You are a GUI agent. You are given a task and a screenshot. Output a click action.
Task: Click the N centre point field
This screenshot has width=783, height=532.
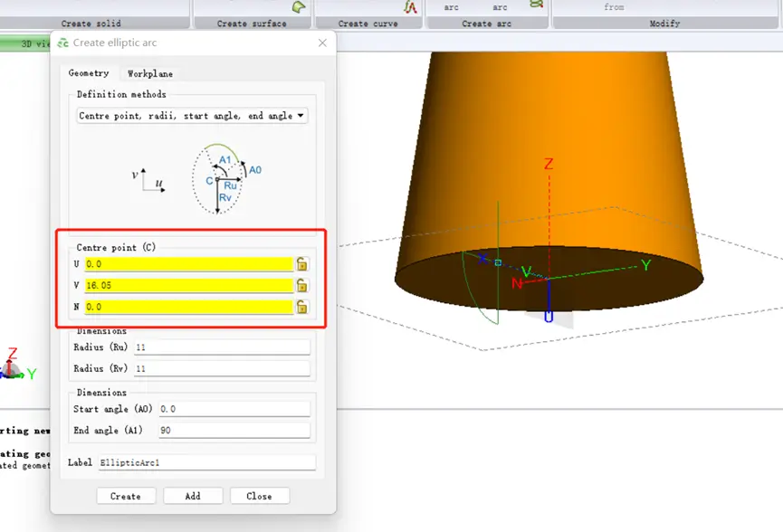coord(189,307)
